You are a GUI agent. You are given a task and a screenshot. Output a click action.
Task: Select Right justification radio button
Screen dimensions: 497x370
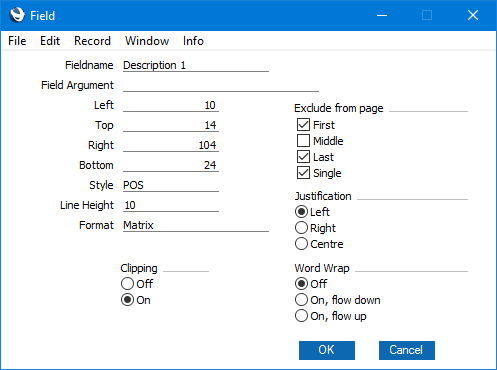tap(301, 228)
